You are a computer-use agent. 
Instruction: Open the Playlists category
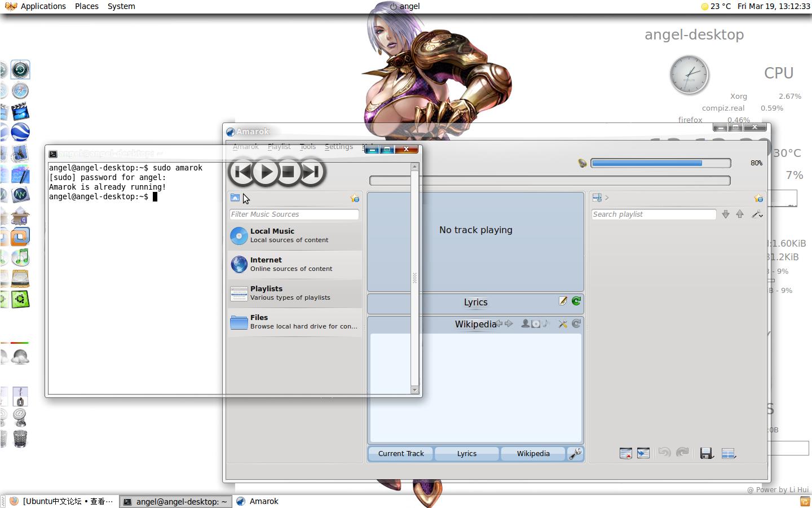coord(295,293)
